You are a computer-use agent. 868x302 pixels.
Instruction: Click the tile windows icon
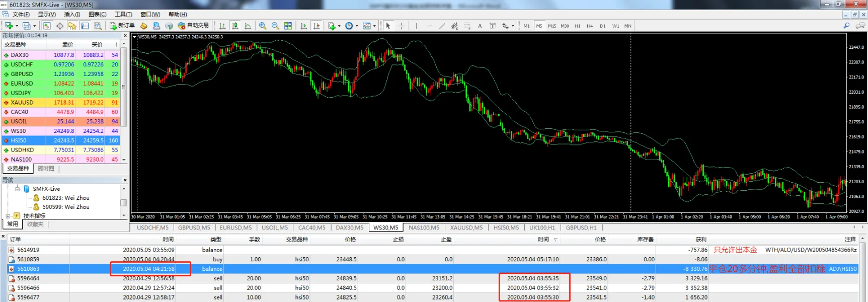[x=288, y=26]
